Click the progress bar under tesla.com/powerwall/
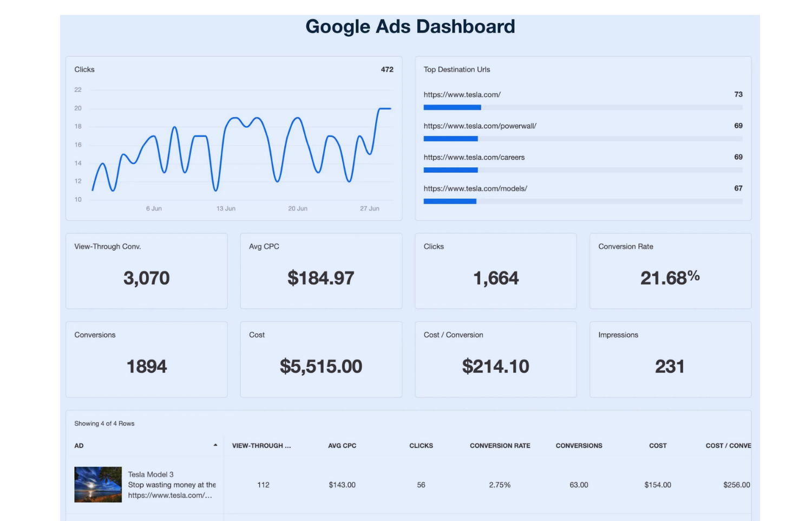Screen dimensions: 812x521 pos(582,139)
